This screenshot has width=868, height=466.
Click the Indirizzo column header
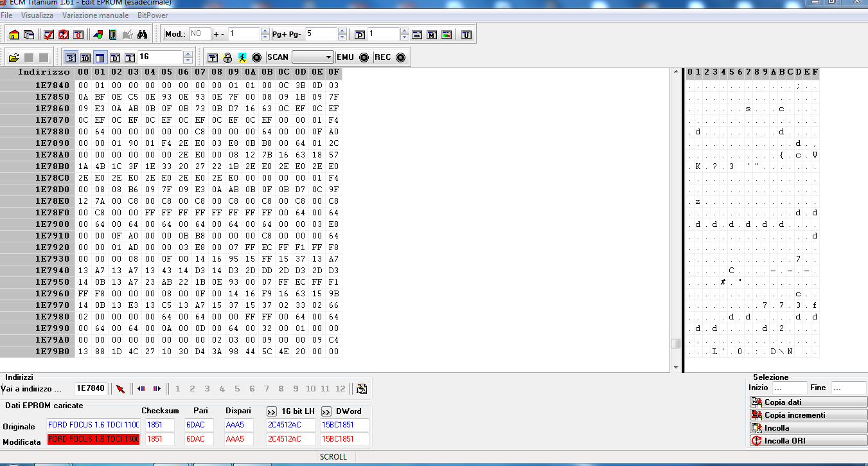tap(37, 72)
